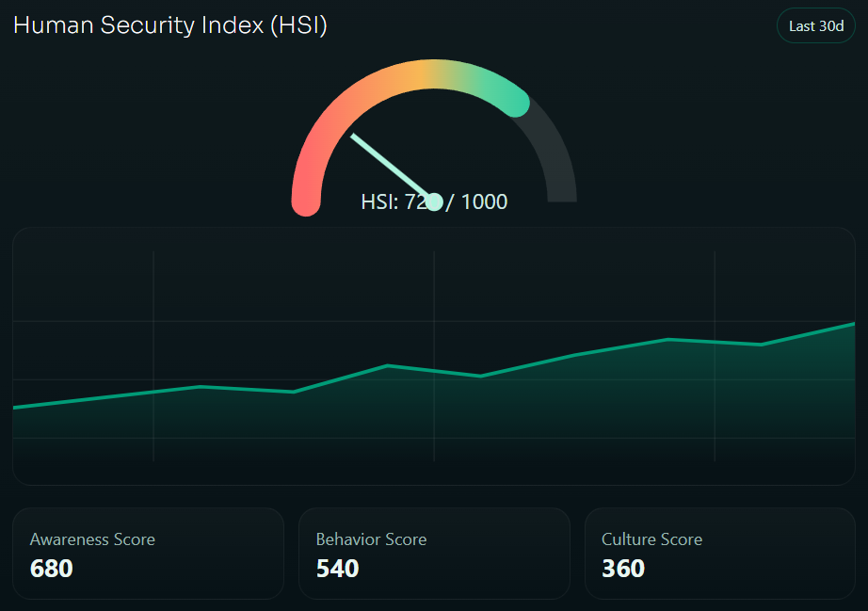Click the pointed tip of the gauge needle
This screenshot has width=868, height=611.
click(355, 137)
